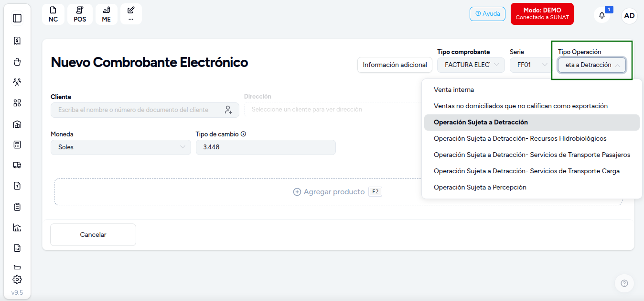
Task: Open the notifications bell
Action: [x=602, y=15]
